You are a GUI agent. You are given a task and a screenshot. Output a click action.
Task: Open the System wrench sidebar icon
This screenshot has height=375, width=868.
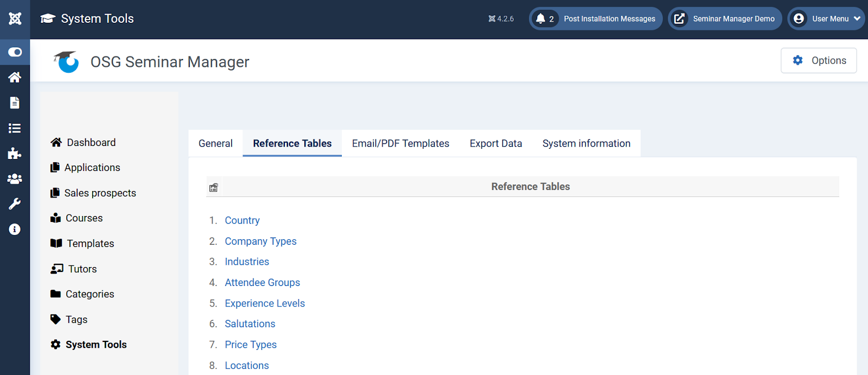point(15,204)
